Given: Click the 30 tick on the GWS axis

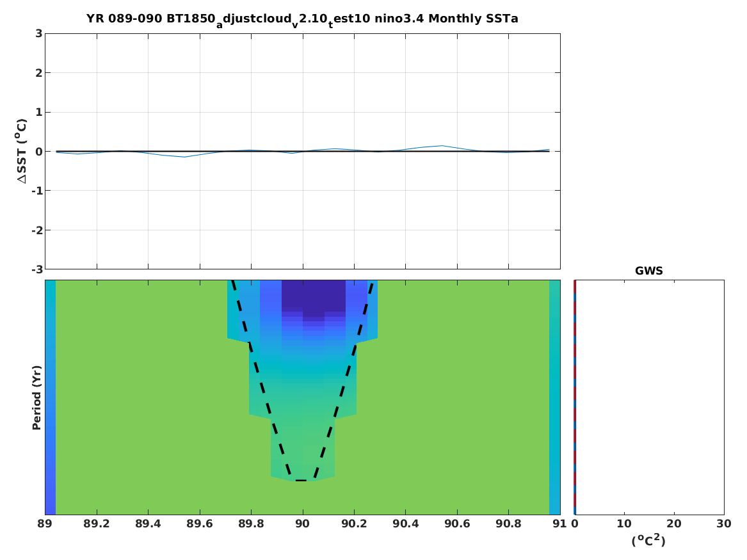Looking at the screenshot, I should [724, 524].
